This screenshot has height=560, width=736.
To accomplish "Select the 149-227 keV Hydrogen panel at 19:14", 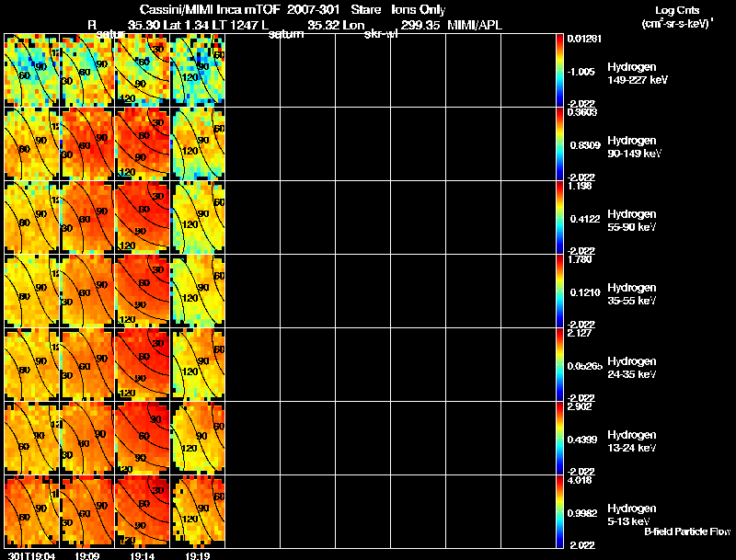I will pyautogui.click(x=143, y=71).
